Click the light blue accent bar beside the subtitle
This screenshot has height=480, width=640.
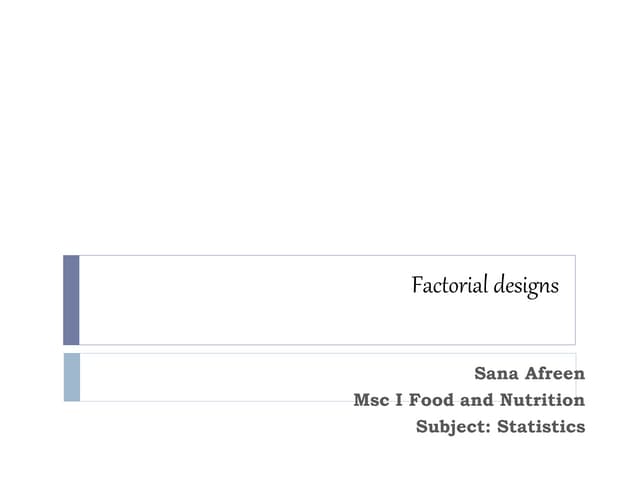pos(71,377)
